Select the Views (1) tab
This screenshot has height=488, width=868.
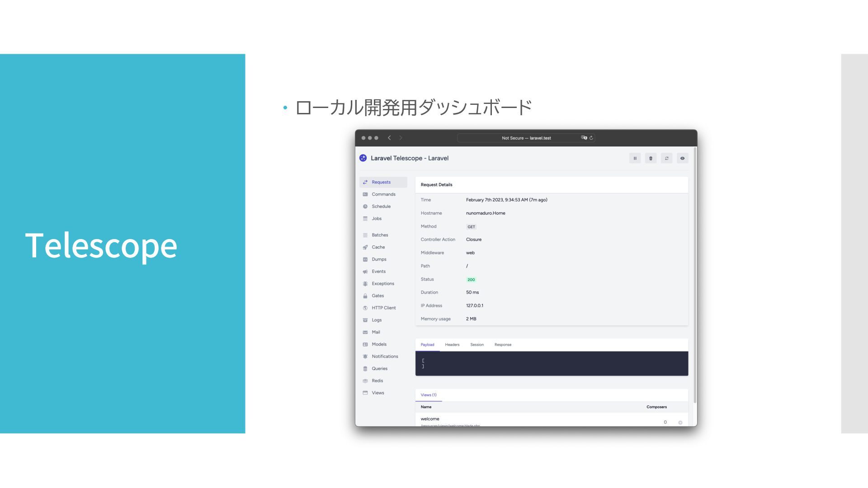coord(428,395)
